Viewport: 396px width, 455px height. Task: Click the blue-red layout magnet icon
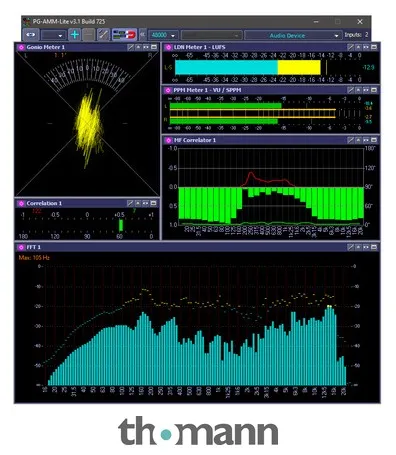tap(124, 35)
